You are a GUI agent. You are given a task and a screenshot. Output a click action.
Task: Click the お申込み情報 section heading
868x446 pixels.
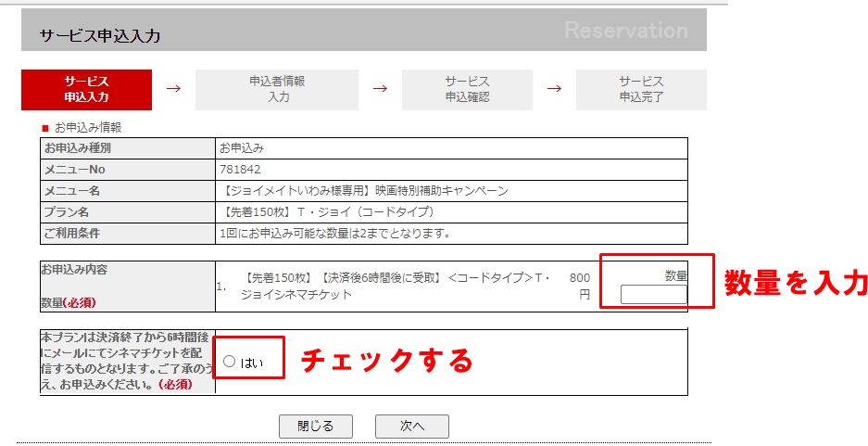88,127
